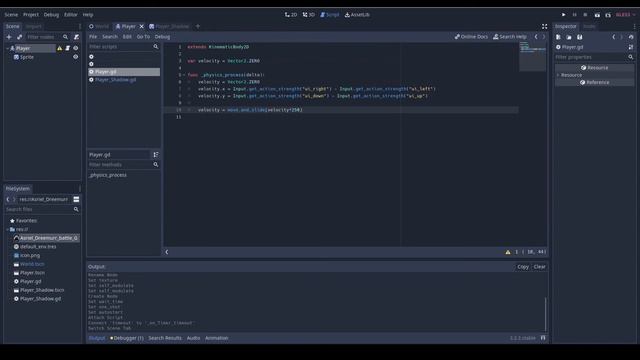Screen dimensions: 640x360
Task: Open the Debugger (1) bottom panel
Action: pyautogui.click(x=127, y=338)
